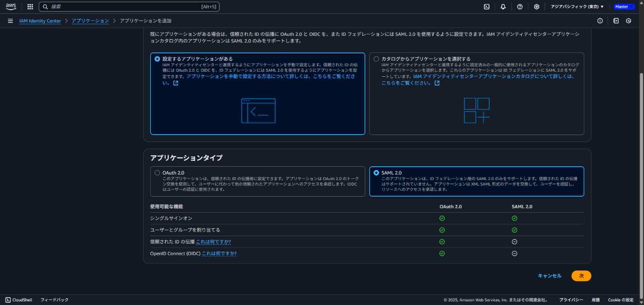Screen dimensions: 644x305
Task: Open the プライバシー footer link
Action: coord(571,299)
